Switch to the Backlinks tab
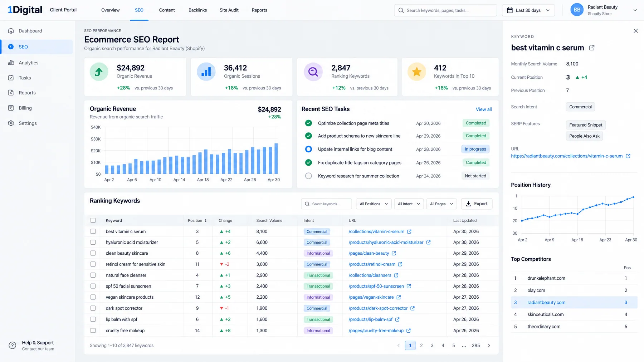Screen dimensions: 644x362 [197, 10]
